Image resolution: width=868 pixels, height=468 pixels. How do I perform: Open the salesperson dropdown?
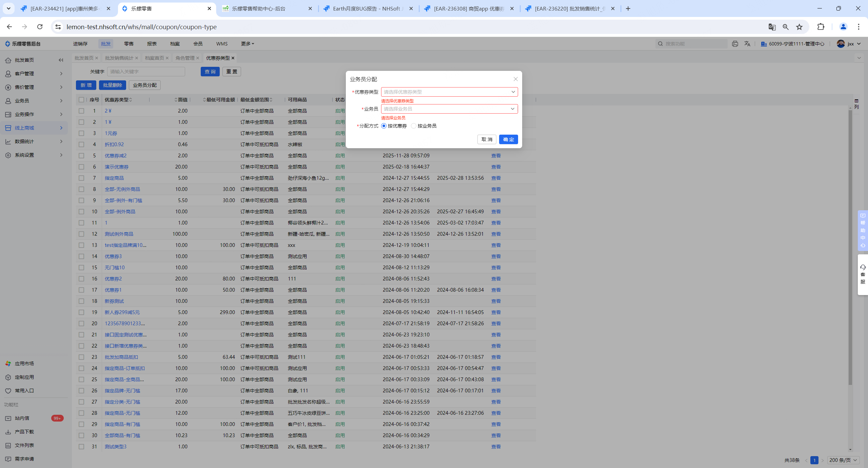point(449,109)
